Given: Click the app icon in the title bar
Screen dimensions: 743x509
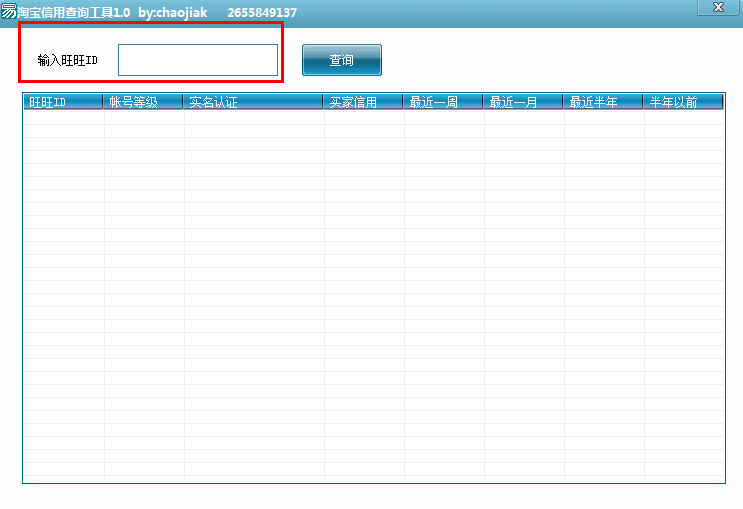Looking at the screenshot, I should click(x=9, y=11).
